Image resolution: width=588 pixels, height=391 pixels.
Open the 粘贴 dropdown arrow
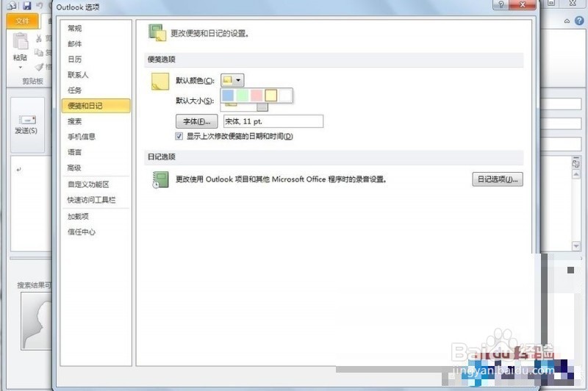click(x=21, y=68)
